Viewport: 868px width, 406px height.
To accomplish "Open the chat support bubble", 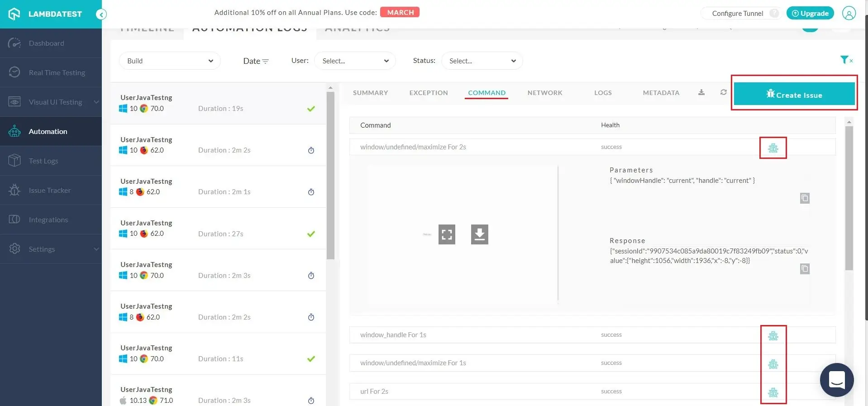I will [x=836, y=380].
